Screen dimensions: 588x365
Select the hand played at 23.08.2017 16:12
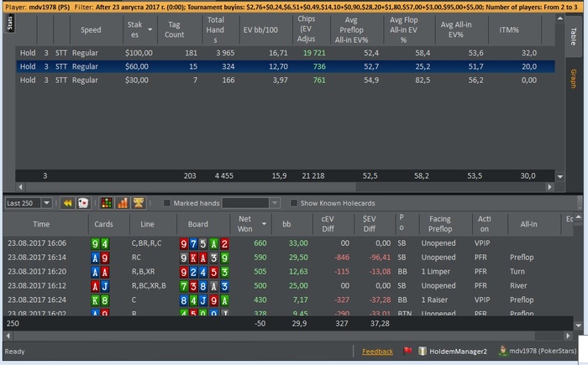[288, 285]
